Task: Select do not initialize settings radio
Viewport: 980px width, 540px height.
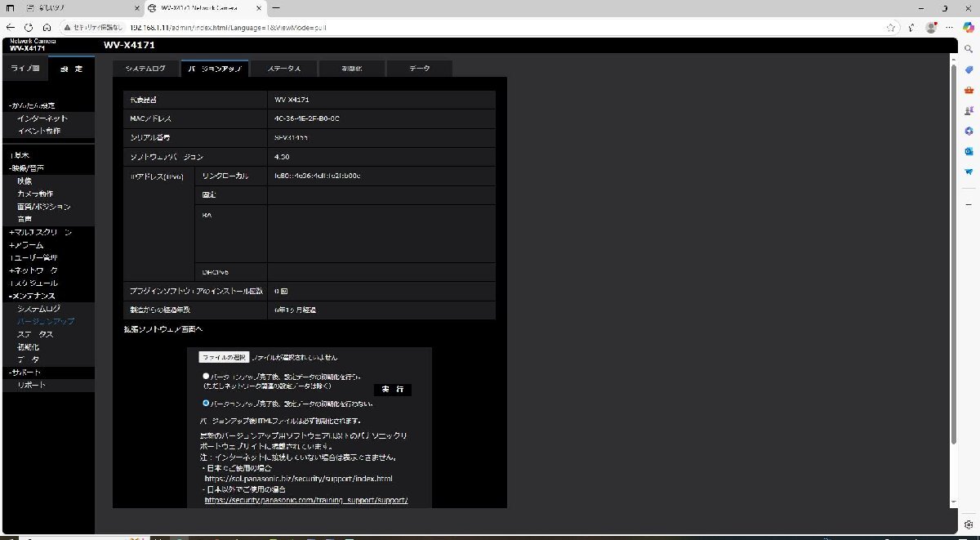Action: [x=206, y=403]
